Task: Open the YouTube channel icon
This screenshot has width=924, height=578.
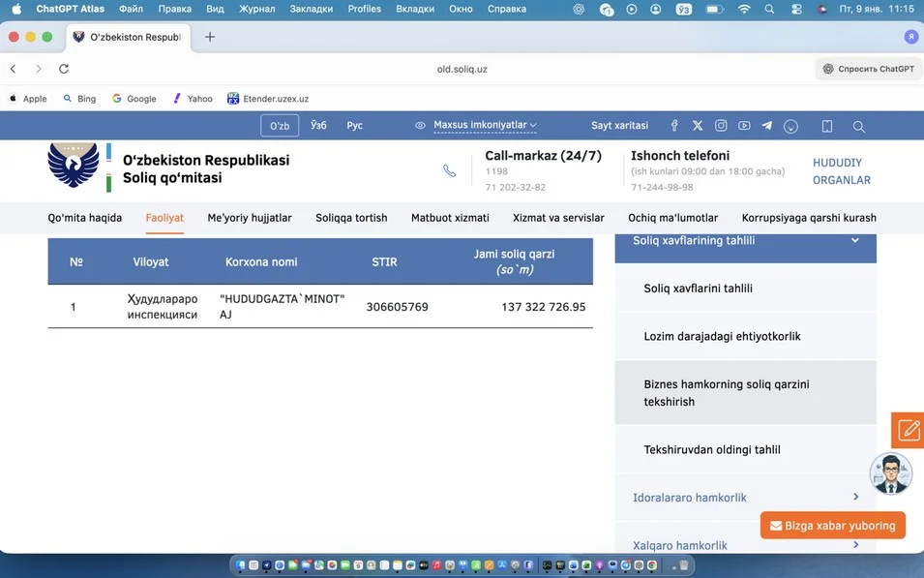Action: (x=744, y=126)
